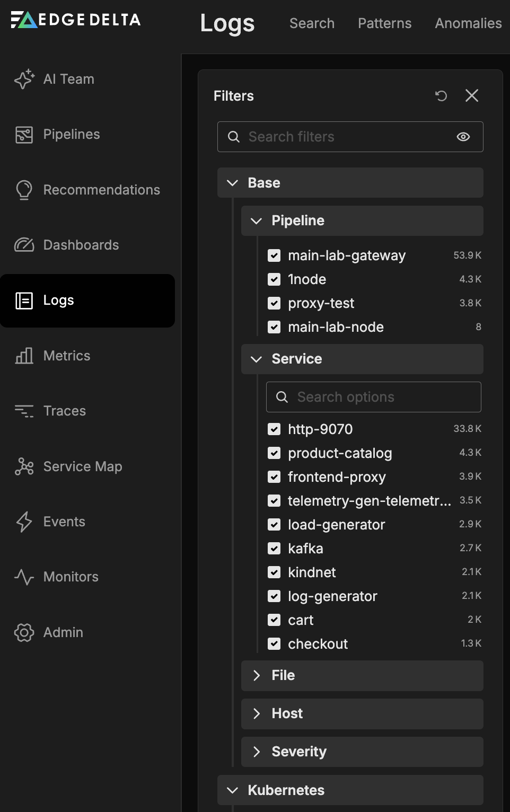The image size is (510, 812).
Task: Collapse the Pipeline filter section
Action: pos(257,221)
